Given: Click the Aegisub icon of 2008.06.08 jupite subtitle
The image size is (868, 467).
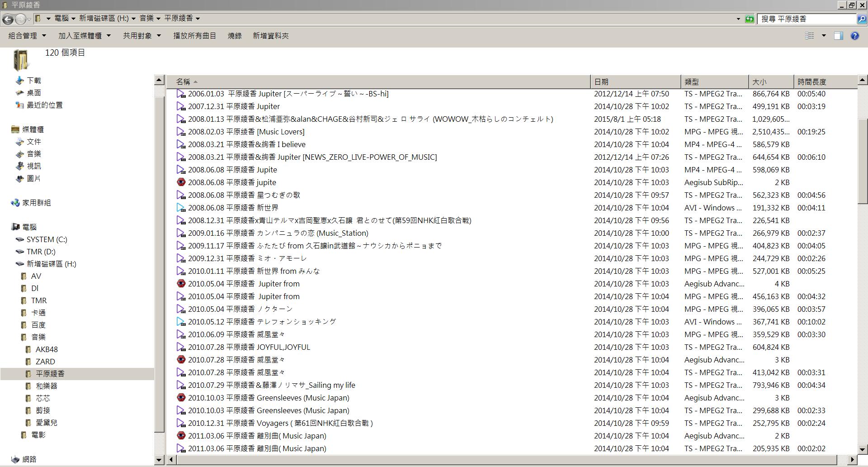Looking at the screenshot, I should point(181,182).
